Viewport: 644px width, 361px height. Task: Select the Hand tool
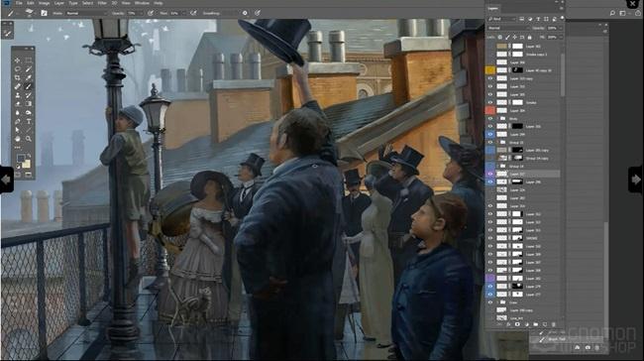pos(17,139)
